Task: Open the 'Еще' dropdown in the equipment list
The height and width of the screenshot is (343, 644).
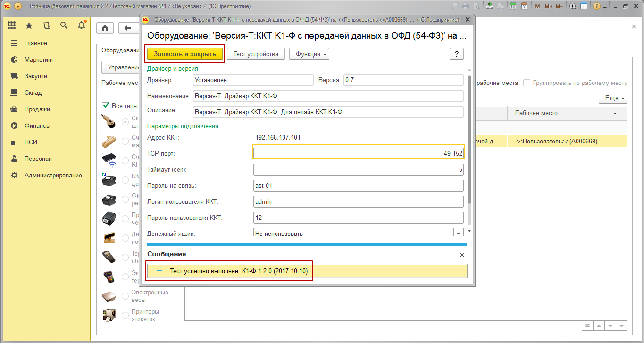Action: 613,98
